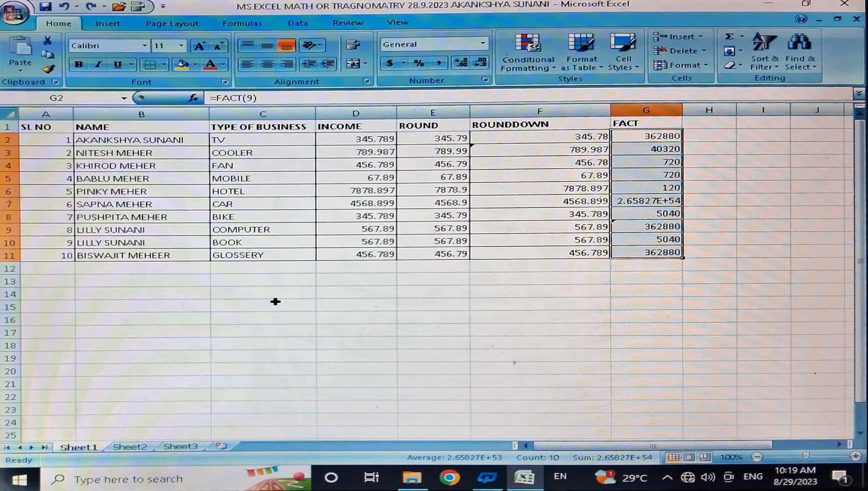Open the Sheet2 worksheet tab
Image resolution: width=868 pixels, height=491 pixels.
click(x=129, y=447)
